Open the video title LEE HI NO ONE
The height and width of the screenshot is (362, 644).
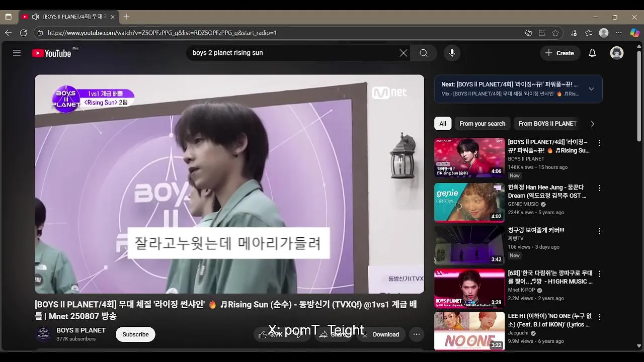pos(550,320)
